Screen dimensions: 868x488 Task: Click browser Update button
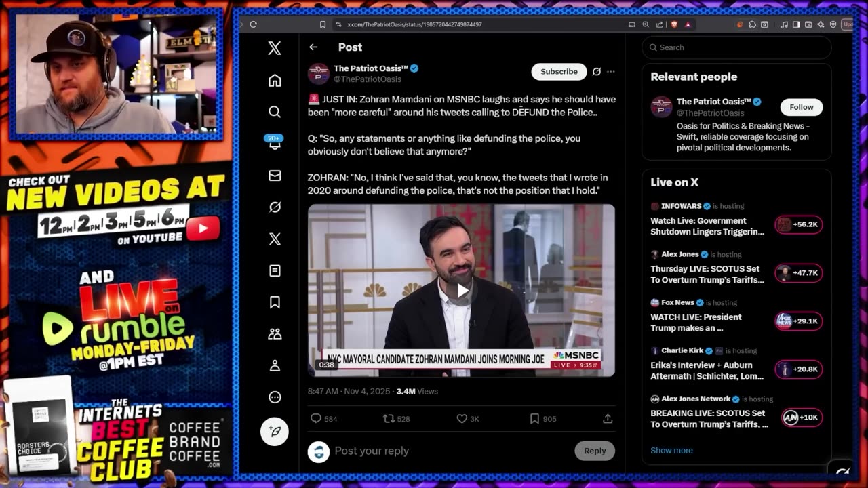coord(848,24)
